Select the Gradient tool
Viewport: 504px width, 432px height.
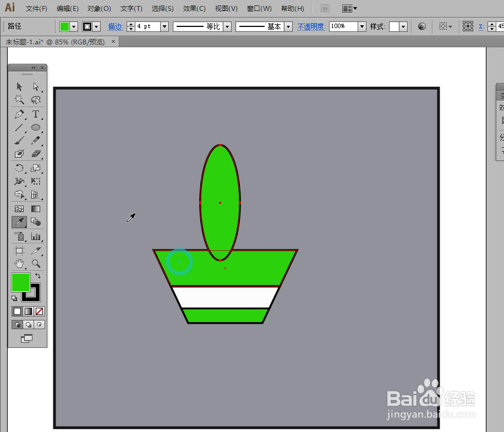(x=35, y=208)
